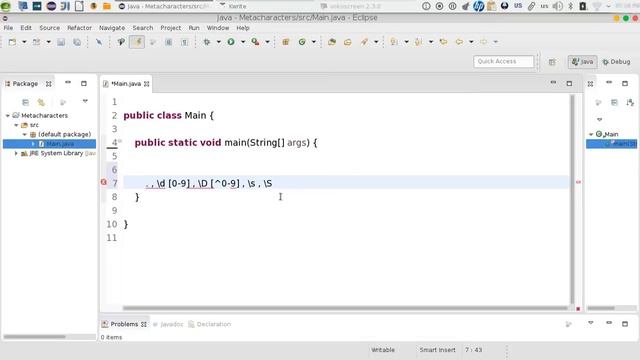This screenshot has width=640, height=360.
Task: Click the Next Annotation toolbar icon
Action: click(x=394, y=42)
